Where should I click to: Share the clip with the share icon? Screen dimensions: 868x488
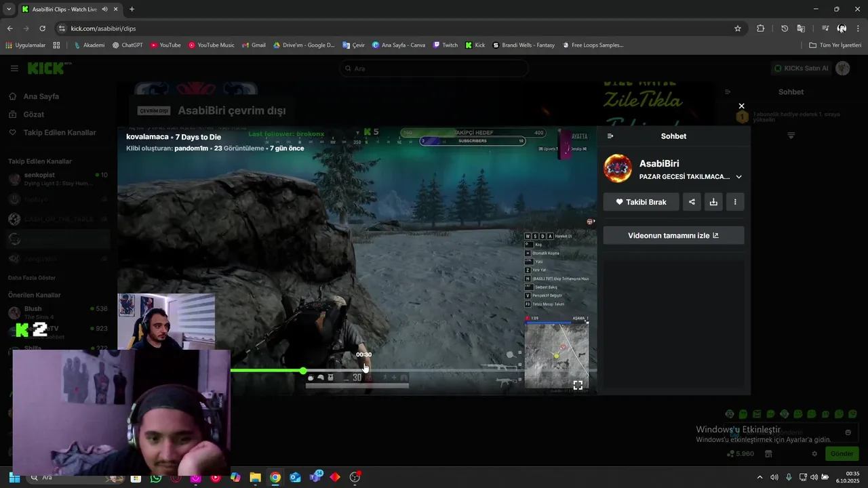692,202
